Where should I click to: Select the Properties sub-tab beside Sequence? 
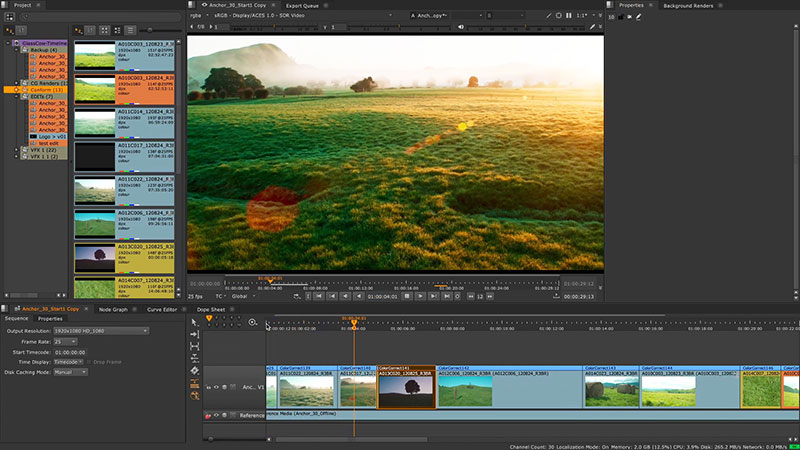[50, 318]
